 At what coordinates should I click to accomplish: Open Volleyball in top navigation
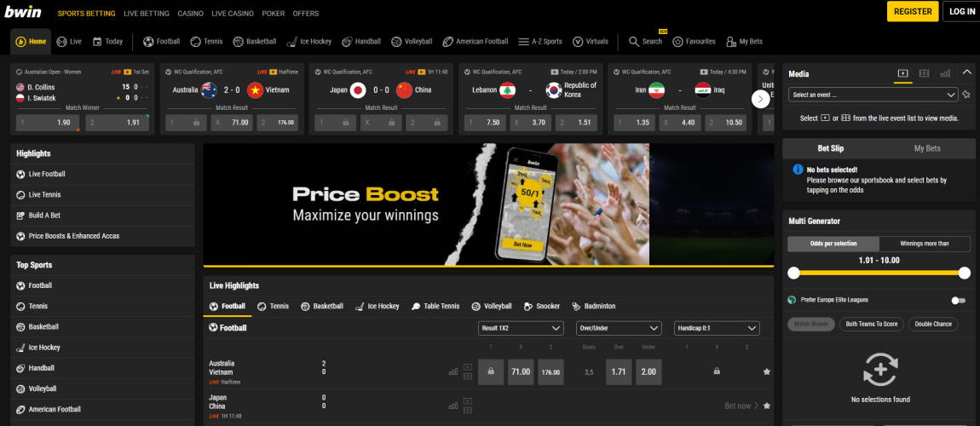[412, 42]
